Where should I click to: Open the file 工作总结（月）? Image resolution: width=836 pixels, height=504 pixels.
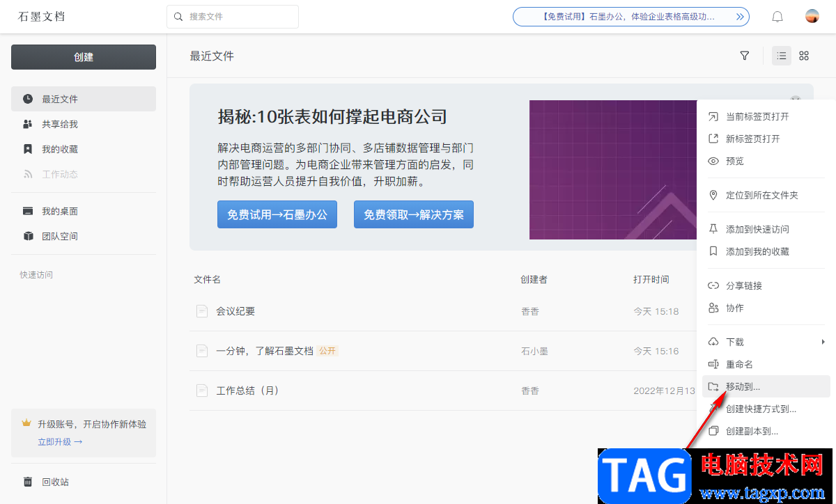[x=247, y=391]
